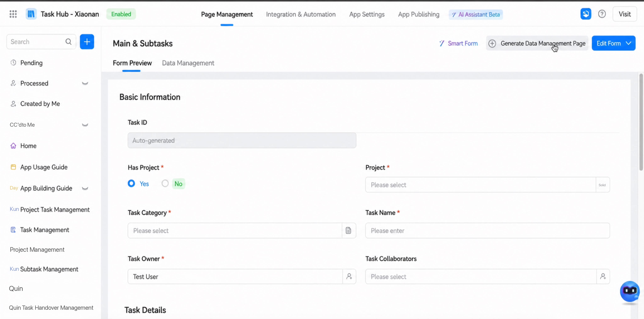This screenshot has height=319, width=644.
Task: Click the Task Name input field
Action: tap(487, 230)
